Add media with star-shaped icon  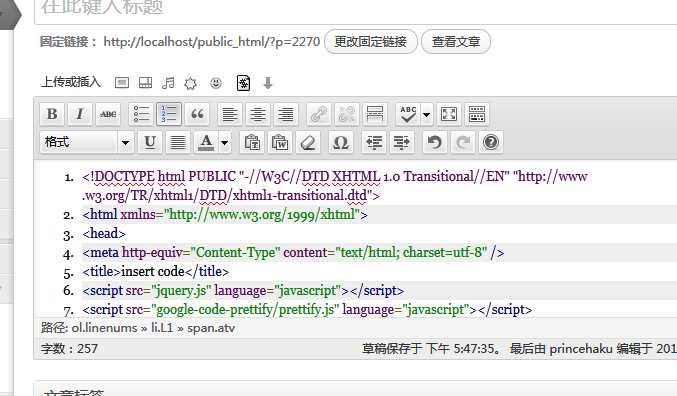pos(190,83)
